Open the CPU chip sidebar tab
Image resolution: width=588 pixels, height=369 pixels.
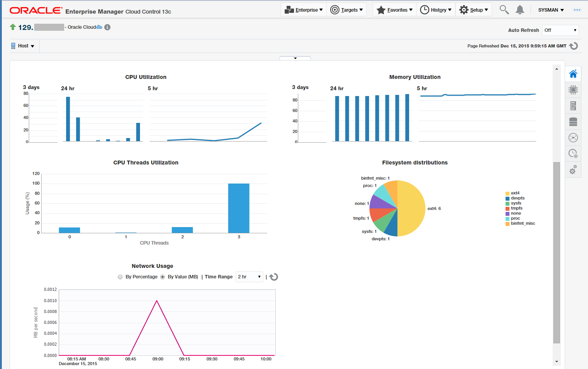pos(573,90)
